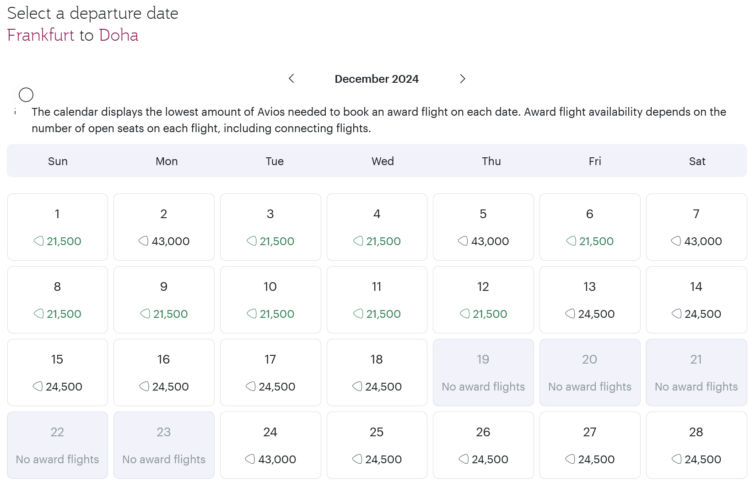This screenshot has height=482, width=750.
Task: Select December 2 for 43,000 Avios
Action: 164,227
